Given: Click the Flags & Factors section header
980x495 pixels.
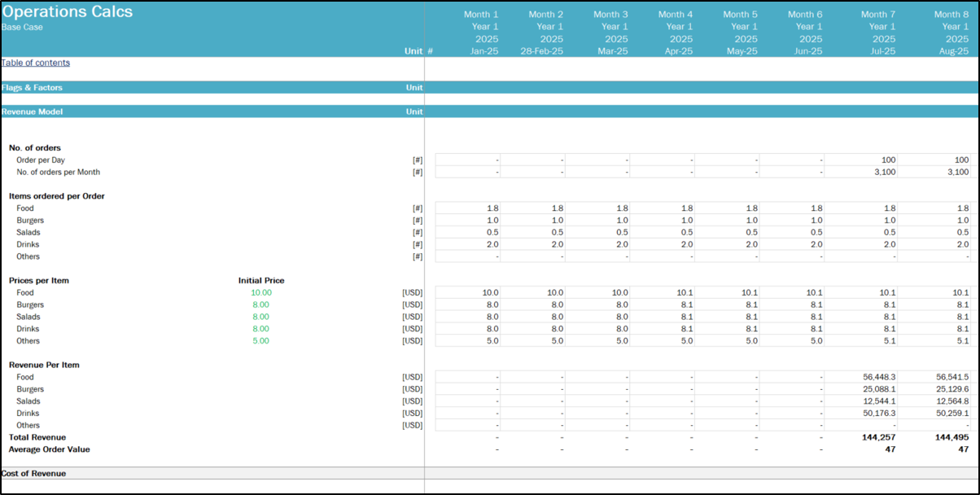Looking at the screenshot, I should tap(32, 87).
